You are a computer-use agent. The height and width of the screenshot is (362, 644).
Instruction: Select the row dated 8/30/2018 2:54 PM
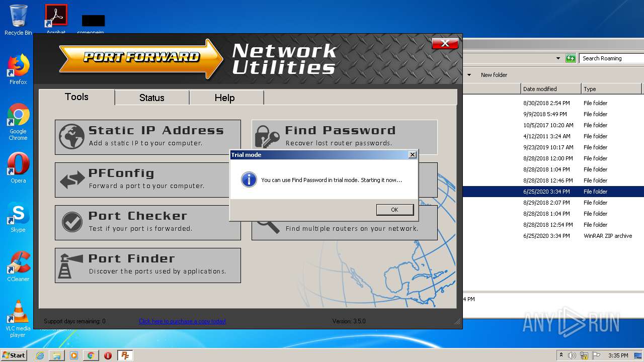tap(553, 103)
